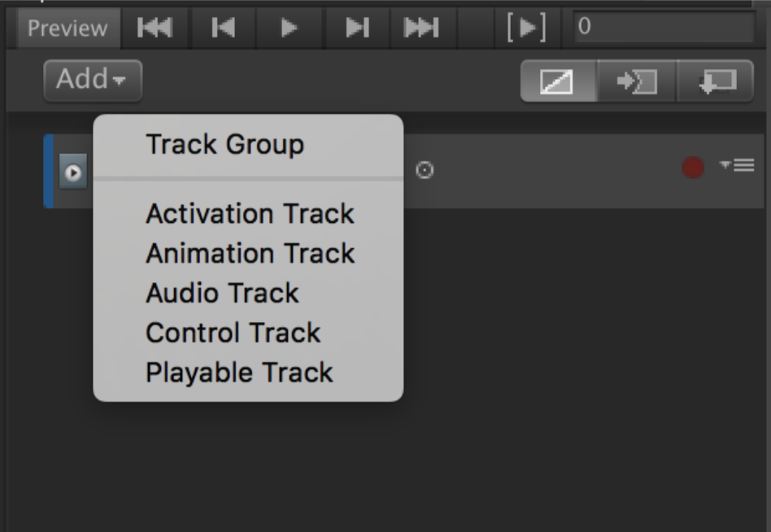The image size is (771, 532).
Task: Click the frame number input field
Action: point(663,28)
